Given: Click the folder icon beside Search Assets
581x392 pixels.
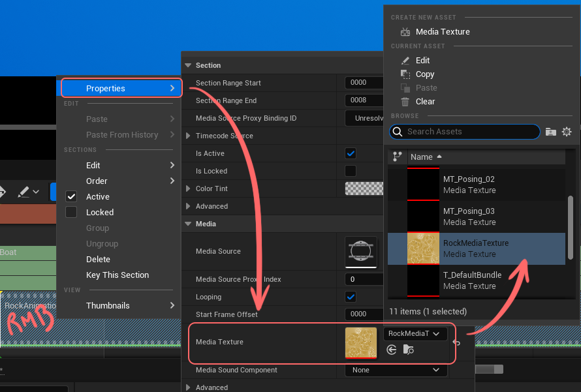Looking at the screenshot, I should click(x=550, y=132).
